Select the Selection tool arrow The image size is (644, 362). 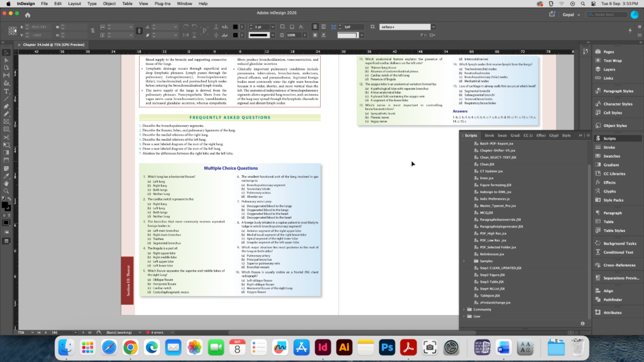[6, 53]
